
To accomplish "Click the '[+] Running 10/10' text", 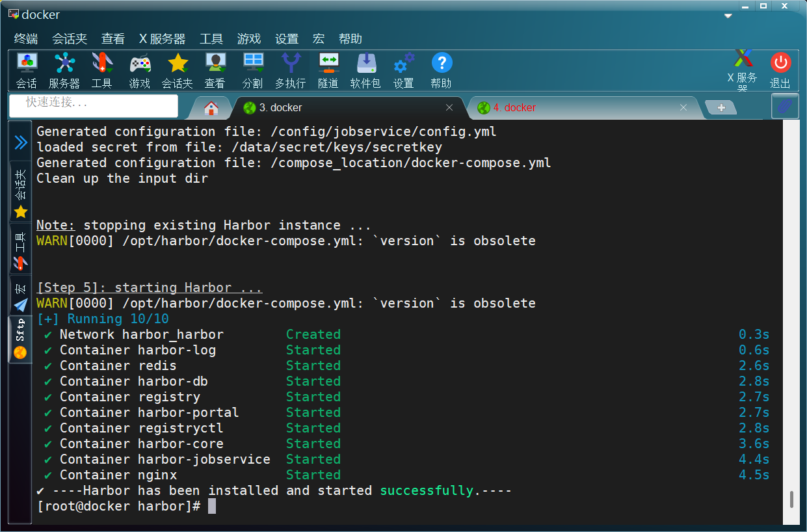I will [x=103, y=319].
